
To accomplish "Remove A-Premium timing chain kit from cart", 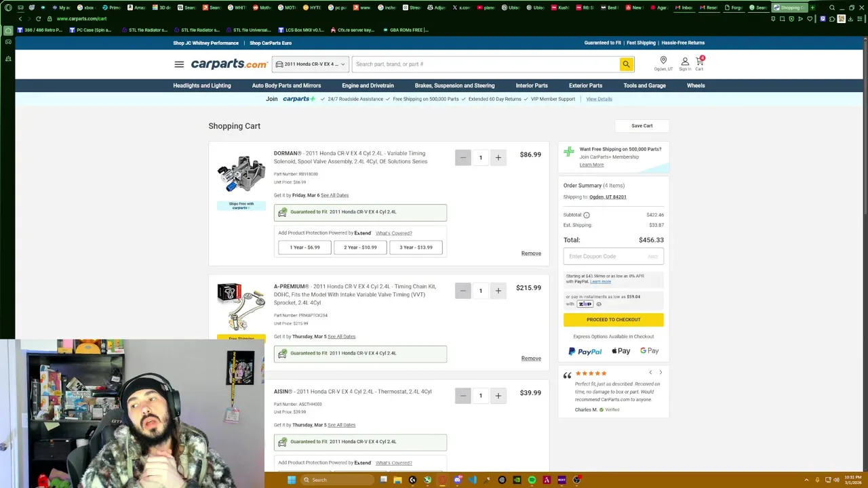I will [531, 359].
